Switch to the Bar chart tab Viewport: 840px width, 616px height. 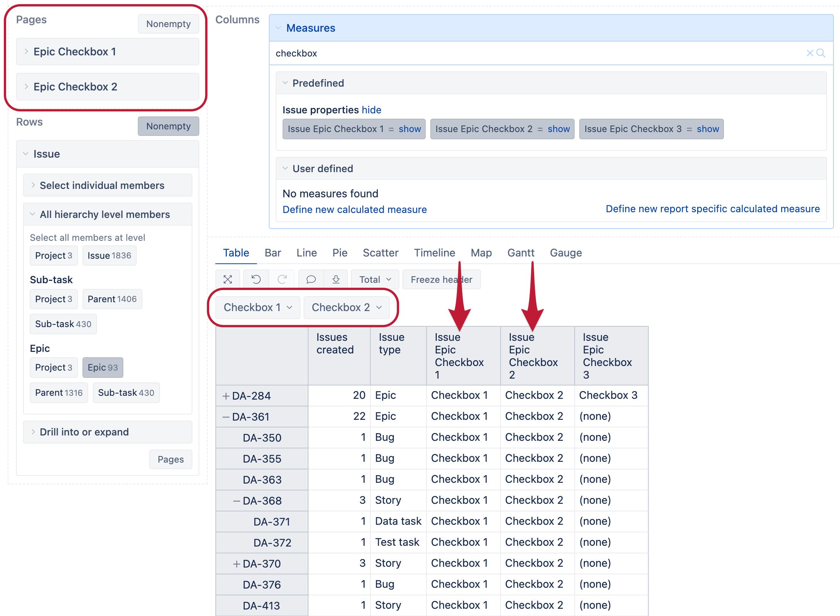[x=273, y=253]
